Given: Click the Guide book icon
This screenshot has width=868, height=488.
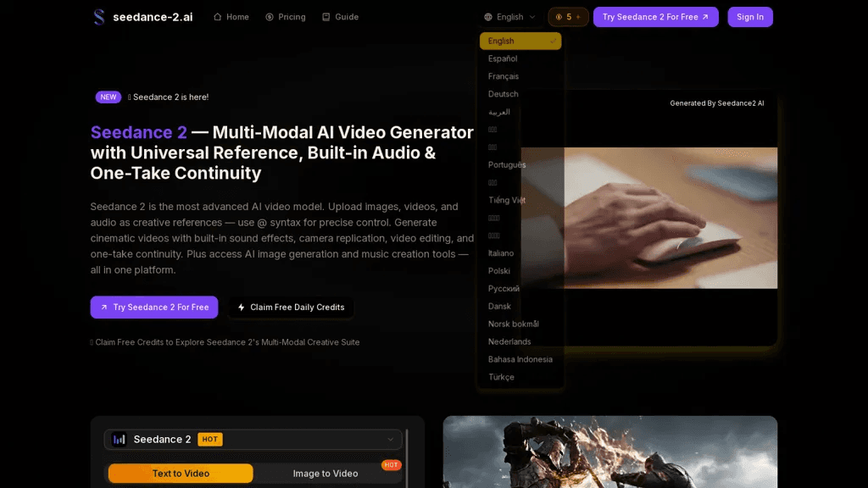Looking at the screenshot, I should 326,17.
